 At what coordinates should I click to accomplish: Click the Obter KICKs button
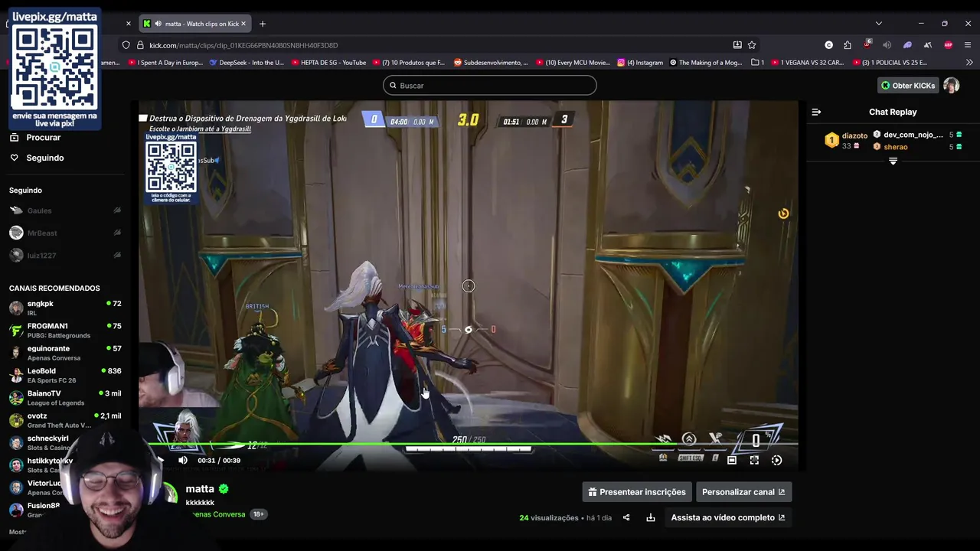[x=908, y=86]
